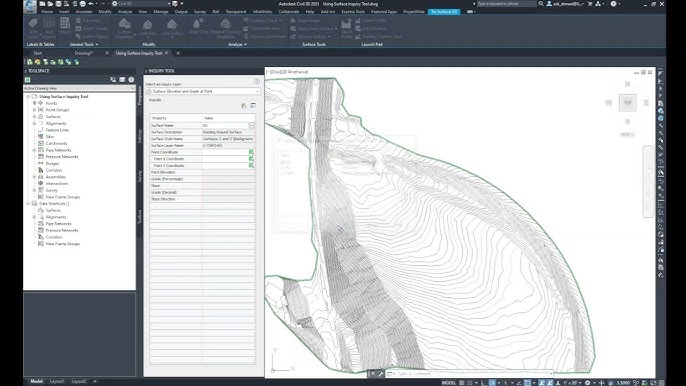
Task: Click the copy results icon in Inquiry Tool
Action: [244, 105]
